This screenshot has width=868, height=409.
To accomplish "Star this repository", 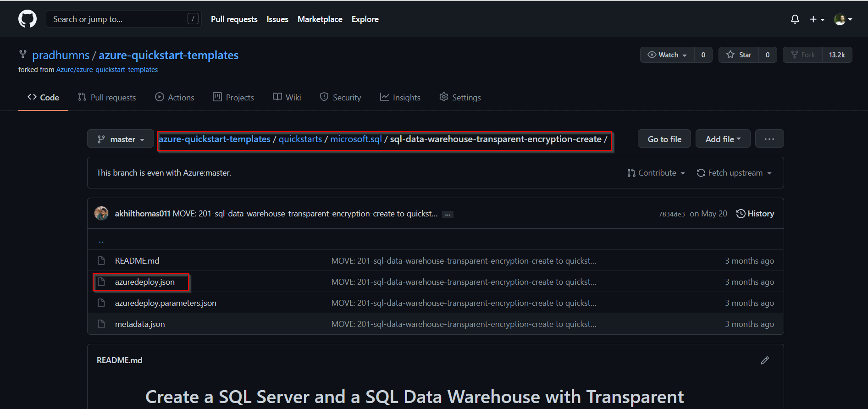I will point(739,55).
